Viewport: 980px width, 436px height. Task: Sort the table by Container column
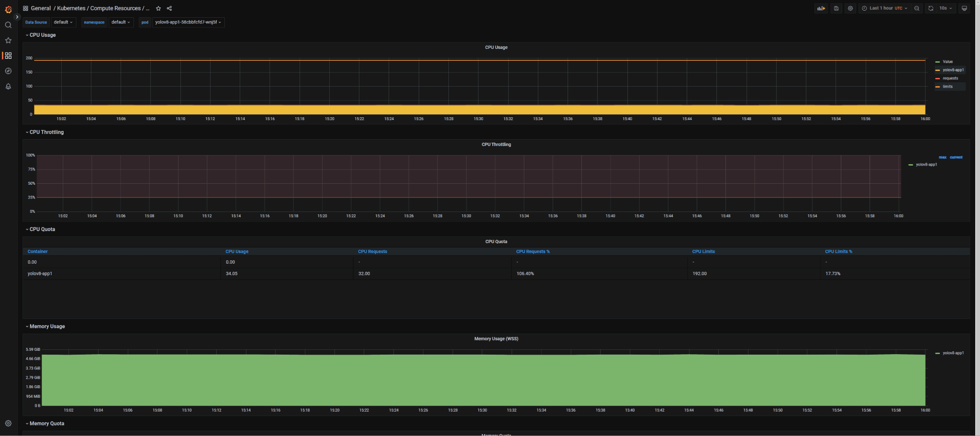pos(38,251)
